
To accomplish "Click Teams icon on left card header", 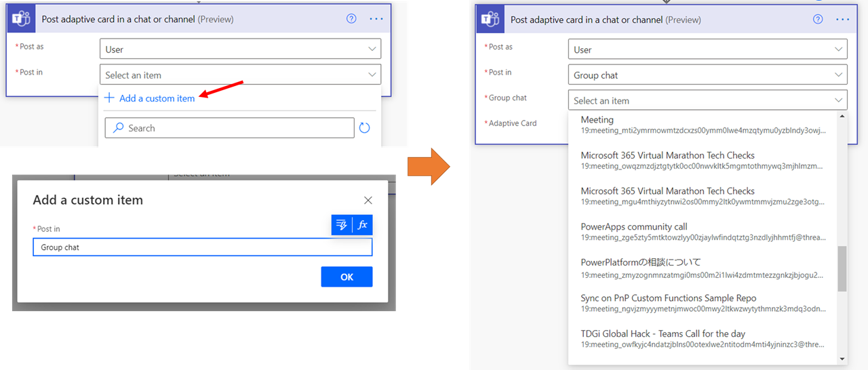I will click(x=21, y=19).
